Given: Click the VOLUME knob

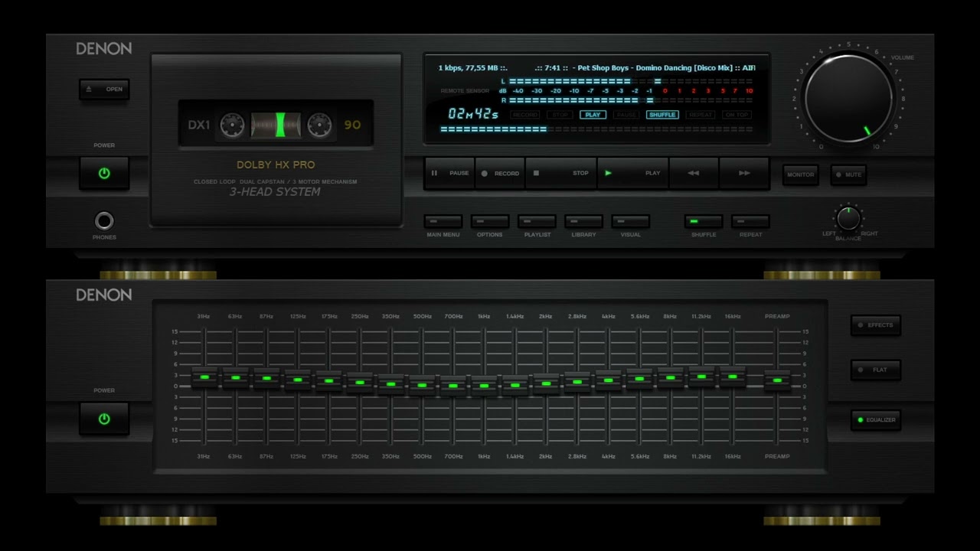Looking at the screenshot, I should pyautogui.click(x=848, y=98).
